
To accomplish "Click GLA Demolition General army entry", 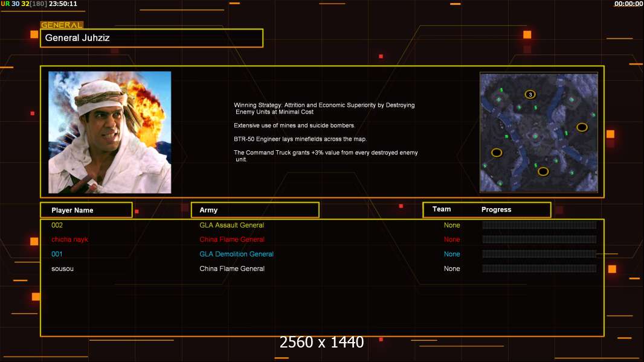I will [237, 254].
